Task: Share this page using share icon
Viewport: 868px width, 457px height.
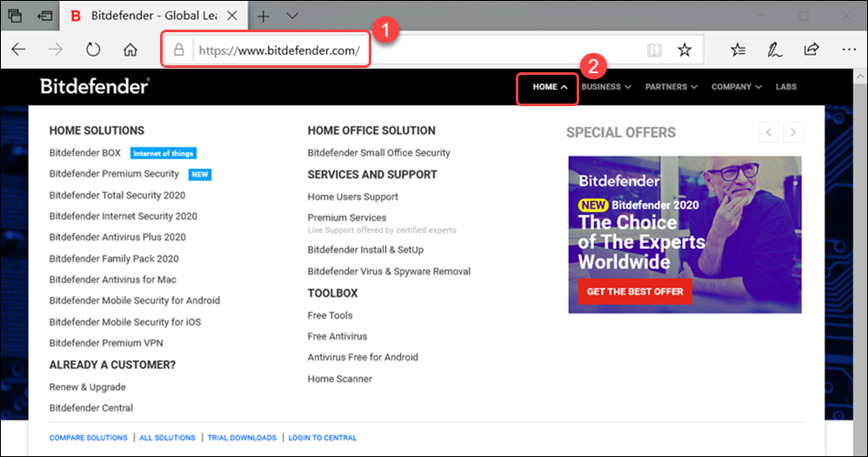Action: point(811,50)
